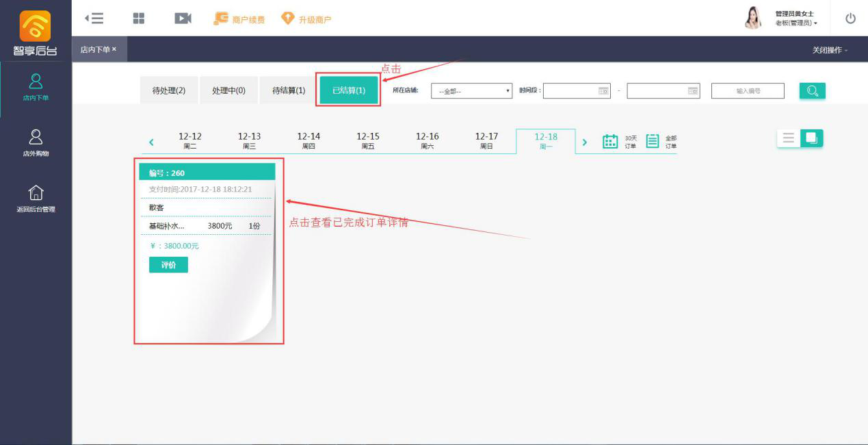The height and width of the screenshot is (445, 868).
Task: Click 支付时间:2017-12-18 18:12:21 text
Action: coord(200,189)
